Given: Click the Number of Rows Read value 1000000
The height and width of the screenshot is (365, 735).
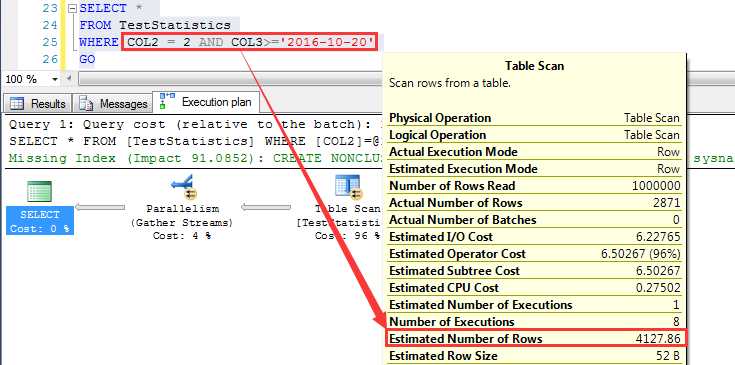Looking at the screenshot, I should click(656, 186).
